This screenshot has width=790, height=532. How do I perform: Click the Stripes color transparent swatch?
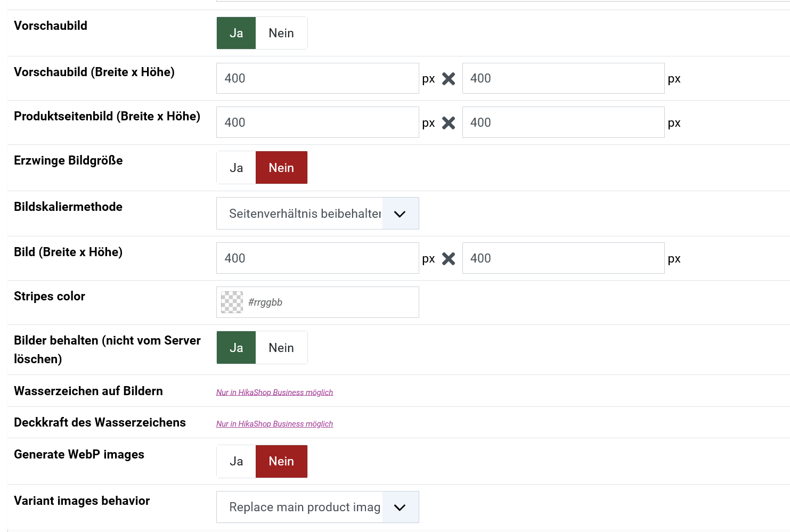coord(232,302)
